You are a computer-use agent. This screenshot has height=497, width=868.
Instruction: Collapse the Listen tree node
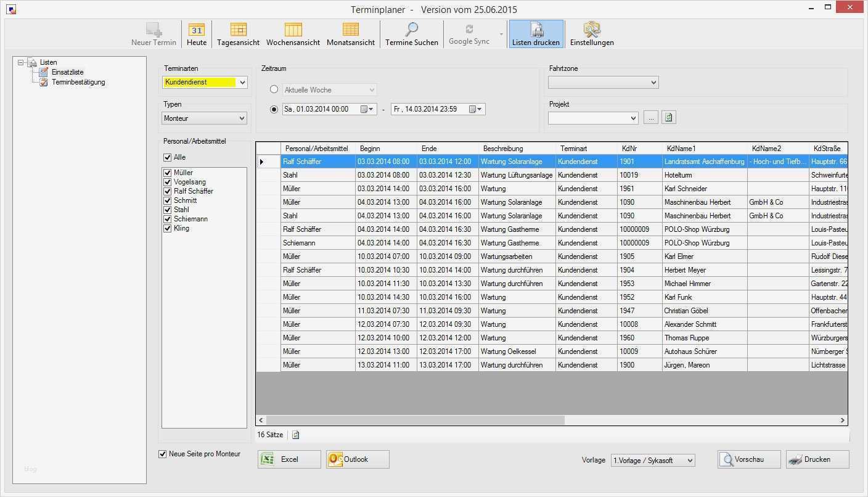(21, 62)
